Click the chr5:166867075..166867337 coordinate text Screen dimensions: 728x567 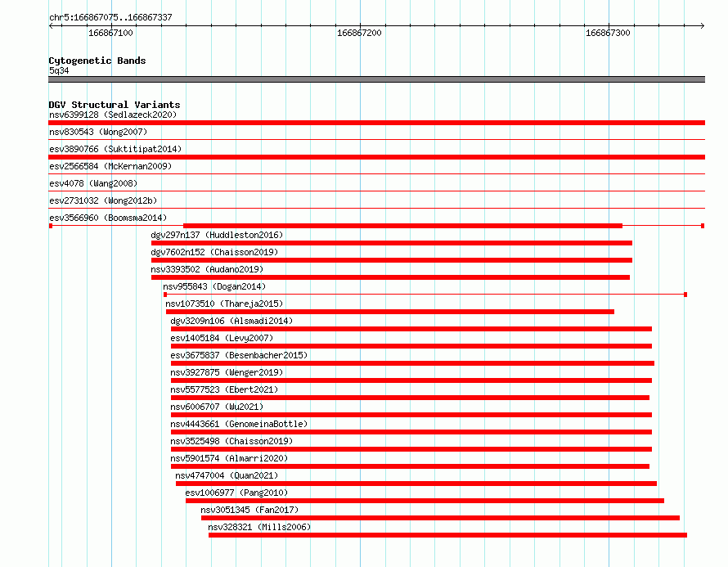click(x=110, y=17)
